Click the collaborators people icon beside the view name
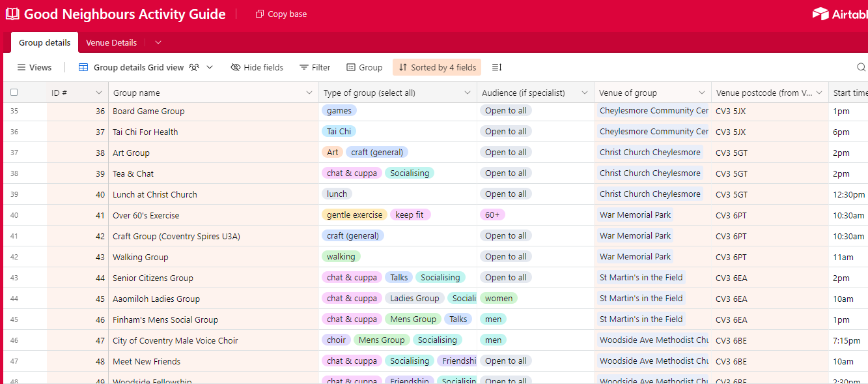The height and width of the screenshot is (384, 868). click(x=194, y=67)
